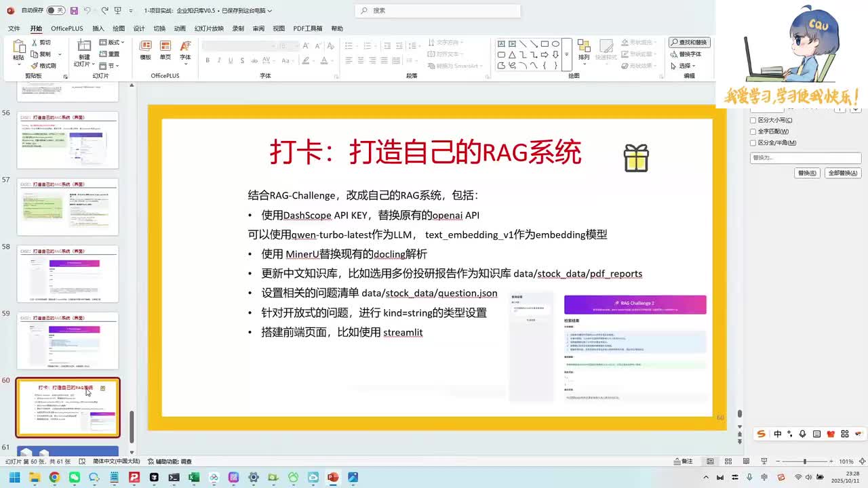Click the Undo icon in title bar
Image resolution: width=868 pixels, height=488 pixels.
88,11
